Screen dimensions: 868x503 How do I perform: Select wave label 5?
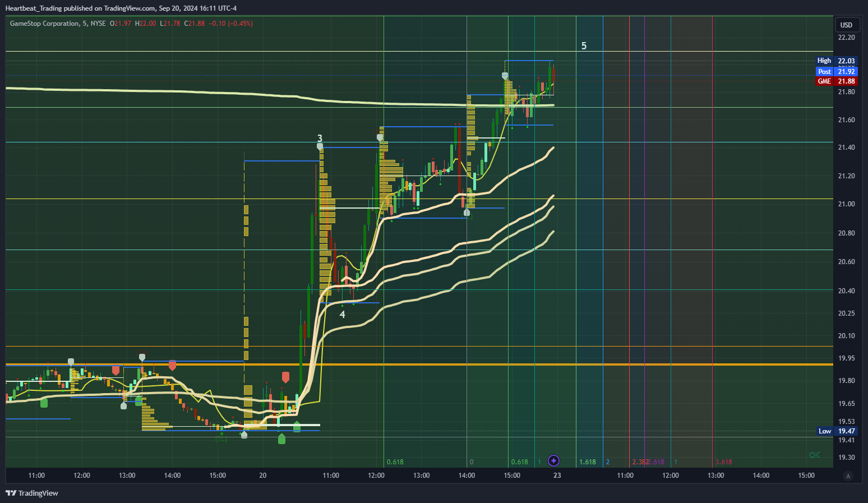[x=584, y=46]
